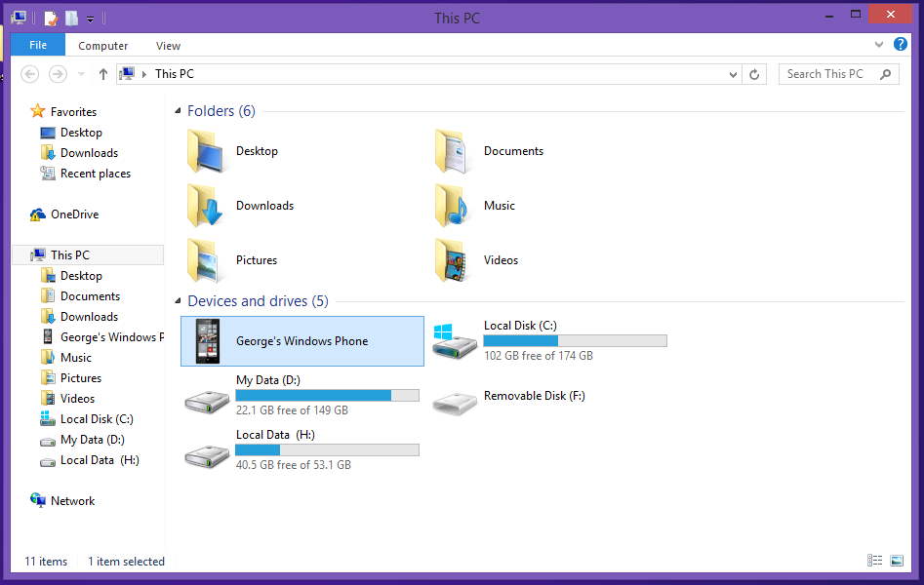The width and height of the screenshot is (924, 585).
Task: Select the Videos folder icon
Action: click(453, 260)
